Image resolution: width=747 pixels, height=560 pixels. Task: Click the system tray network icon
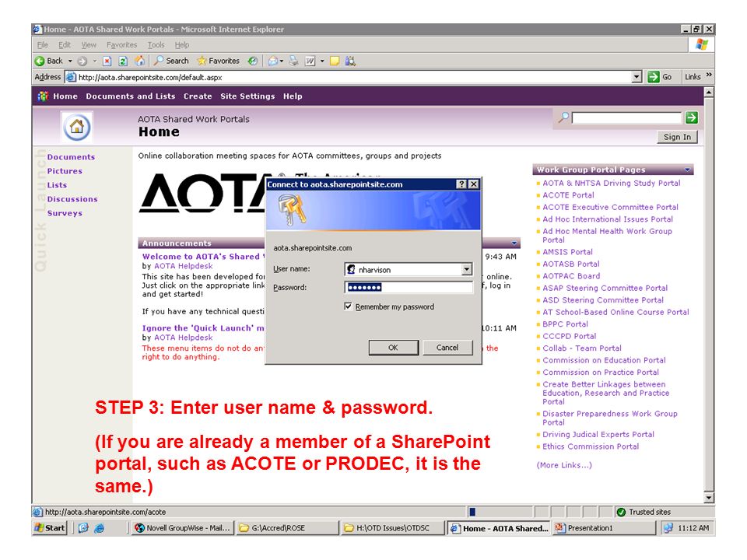[x=668, y=527]
